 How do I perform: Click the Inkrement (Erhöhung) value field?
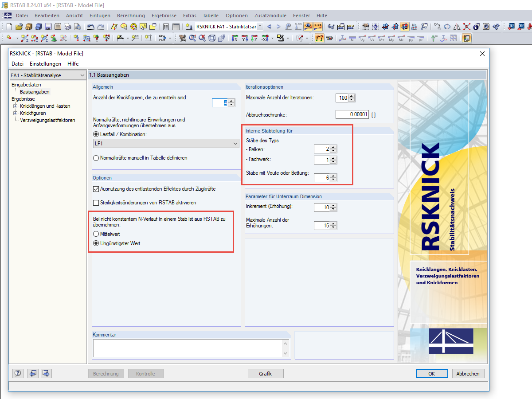coord(322,207)
